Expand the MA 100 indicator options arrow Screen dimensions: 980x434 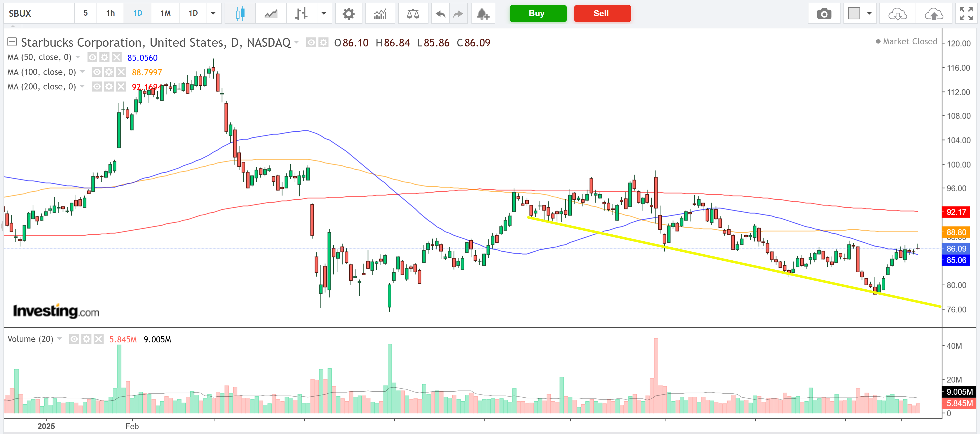(82, 72)
